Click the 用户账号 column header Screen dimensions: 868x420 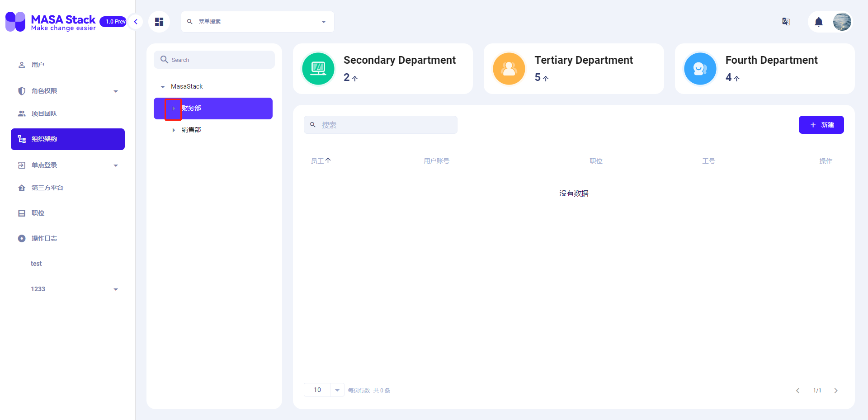tap(437, 161)
